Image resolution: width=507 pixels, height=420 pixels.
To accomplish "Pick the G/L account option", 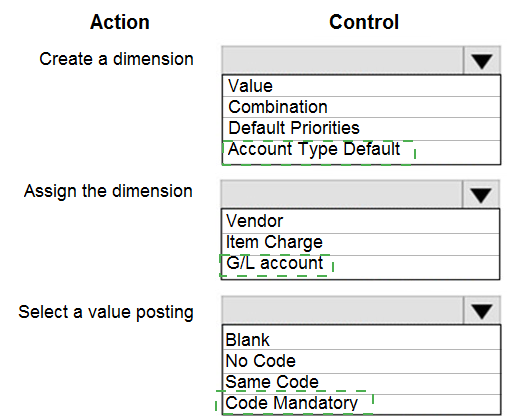I will pyautogui.click(x=361, y=267).
